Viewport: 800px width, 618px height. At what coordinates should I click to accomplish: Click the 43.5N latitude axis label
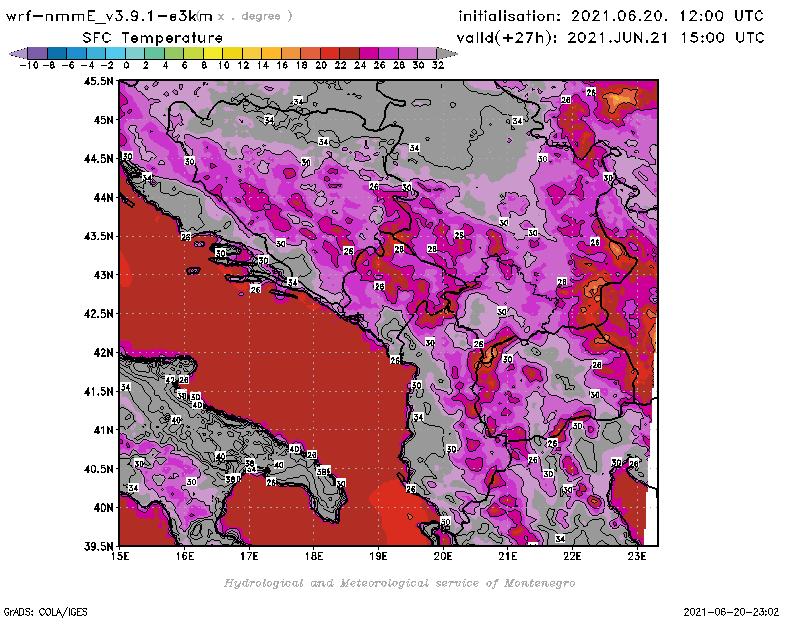click(98, 236)
